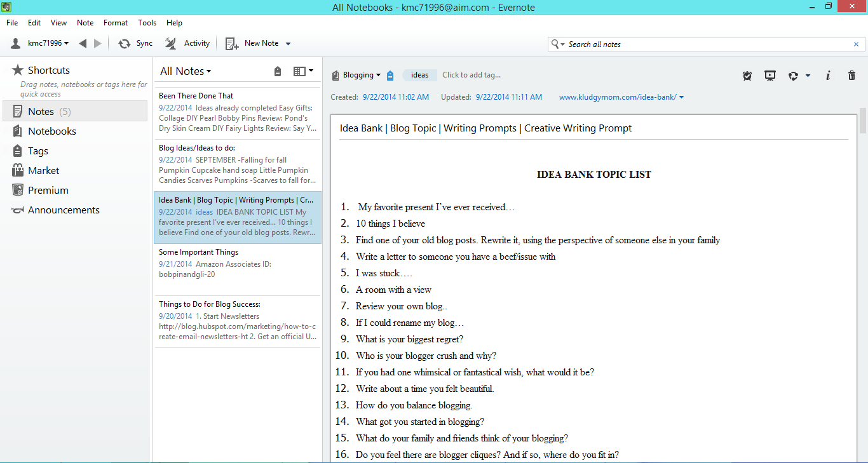Open the View menu
This screenshot has height=463, width=868.
(x=58, y=22)
